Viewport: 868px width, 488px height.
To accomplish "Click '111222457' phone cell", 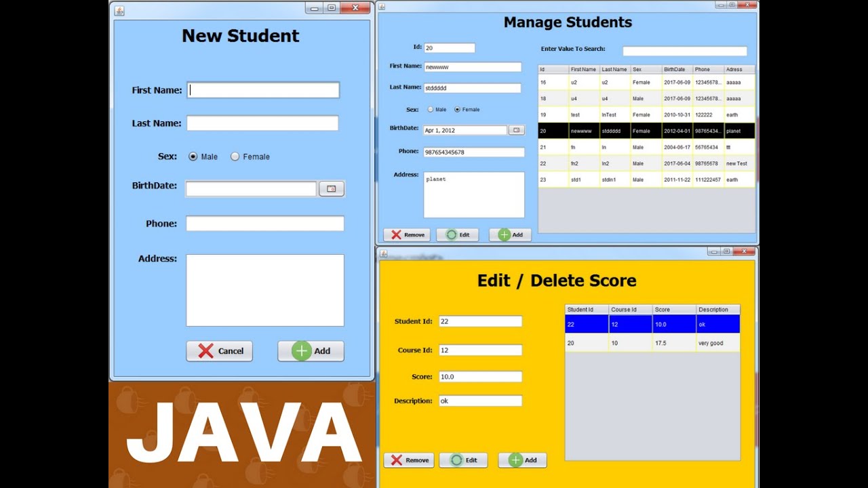I will tap(709, 180).
